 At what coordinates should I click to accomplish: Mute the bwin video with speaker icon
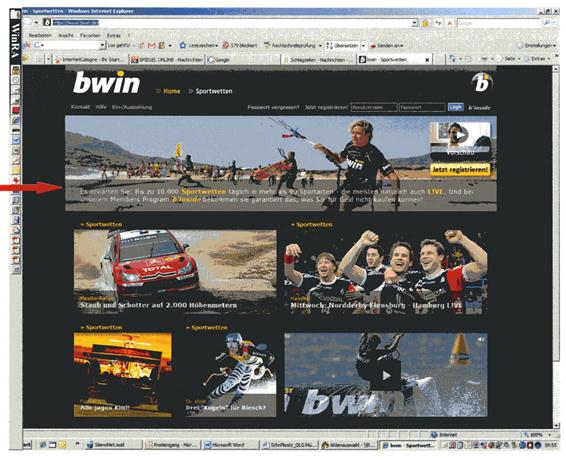click(x=480, y=339)
